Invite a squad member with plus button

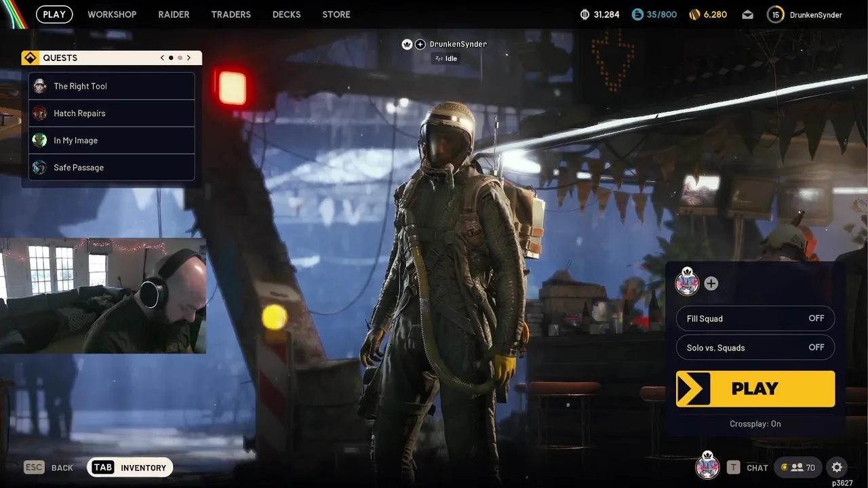(711, 283)
